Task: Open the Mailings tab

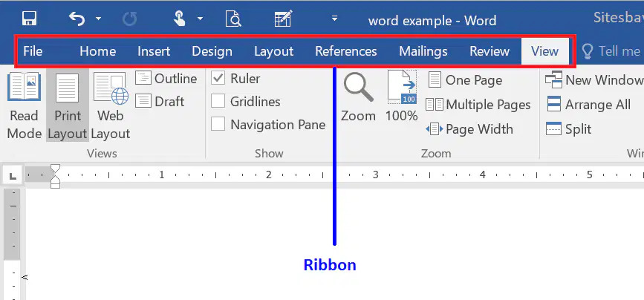Action: (423, 51)
